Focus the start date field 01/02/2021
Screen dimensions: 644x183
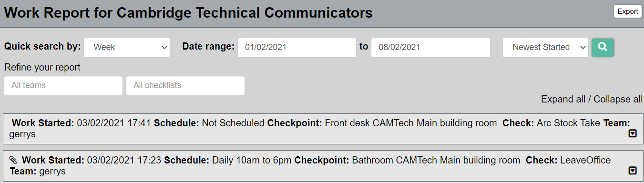(x=297, y=47)
